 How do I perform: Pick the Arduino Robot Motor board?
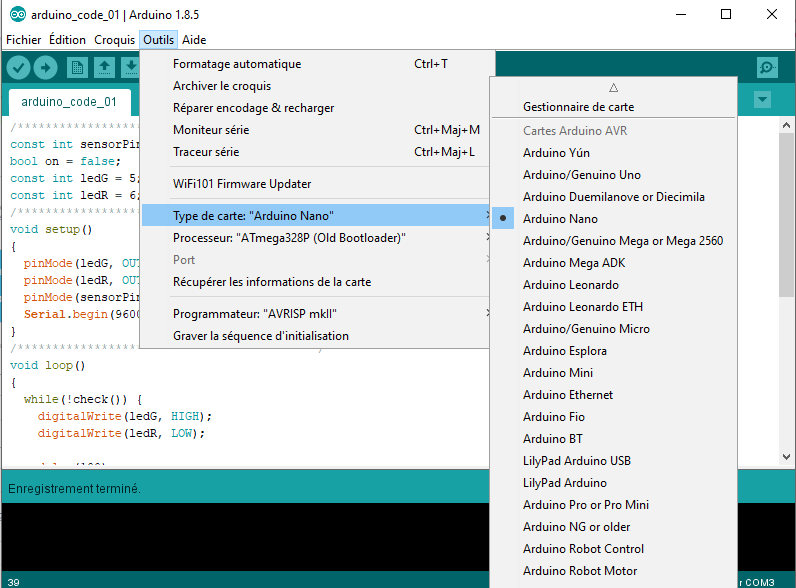coord(613,571)
